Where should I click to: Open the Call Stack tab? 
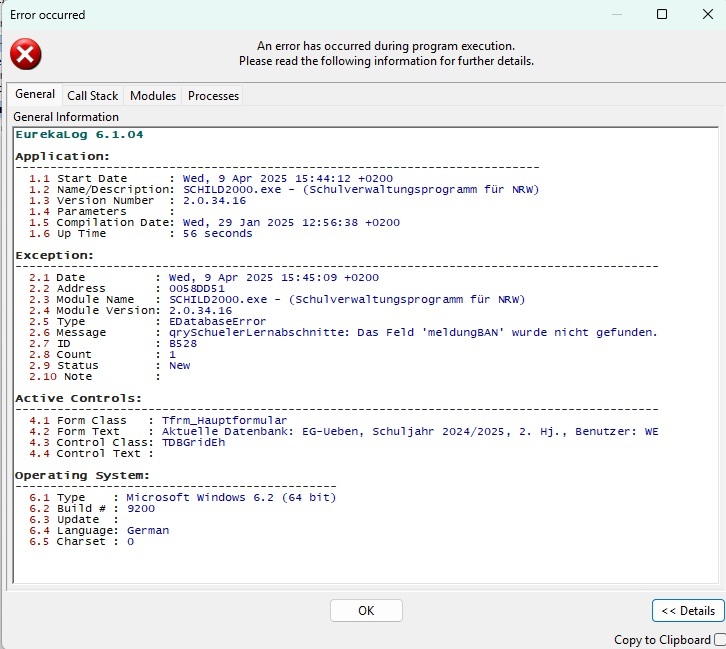point(92,96)
